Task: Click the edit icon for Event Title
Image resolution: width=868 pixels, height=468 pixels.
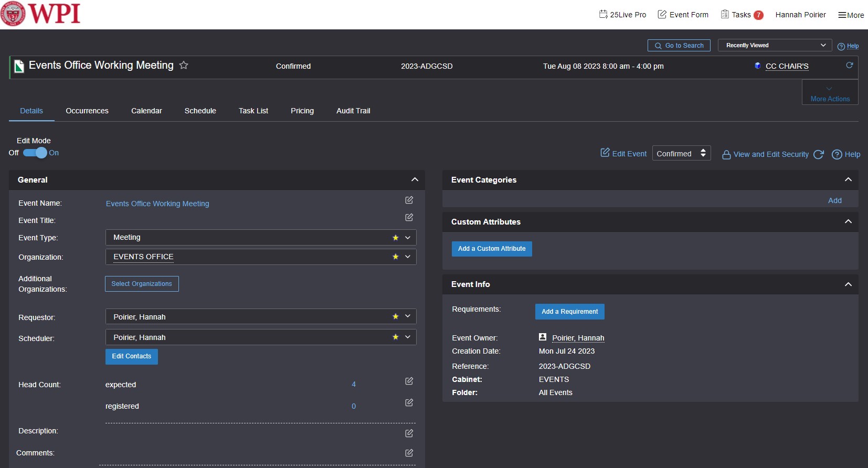Action: [409, 218]
